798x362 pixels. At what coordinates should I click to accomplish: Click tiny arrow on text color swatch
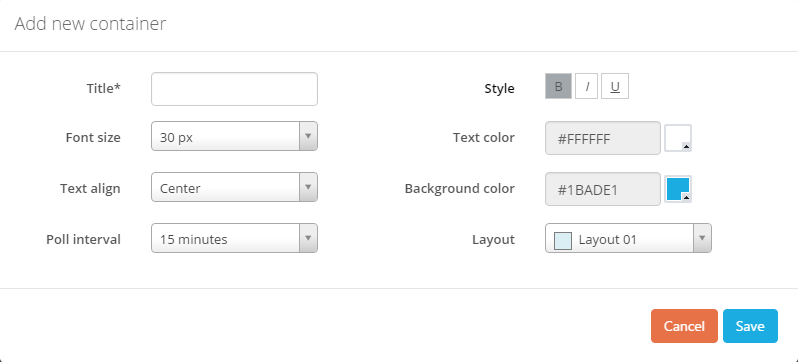coord(686,147)
